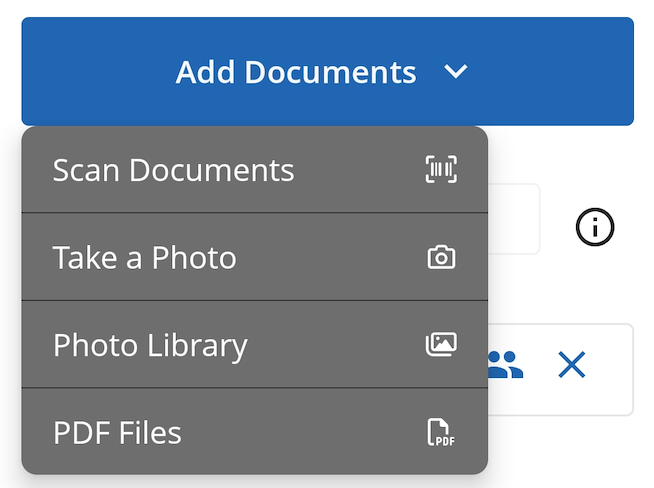Select the Scan Documents menu option
Image resolution: width=654 pixels, height=488 pixels.
coord(255,170)
